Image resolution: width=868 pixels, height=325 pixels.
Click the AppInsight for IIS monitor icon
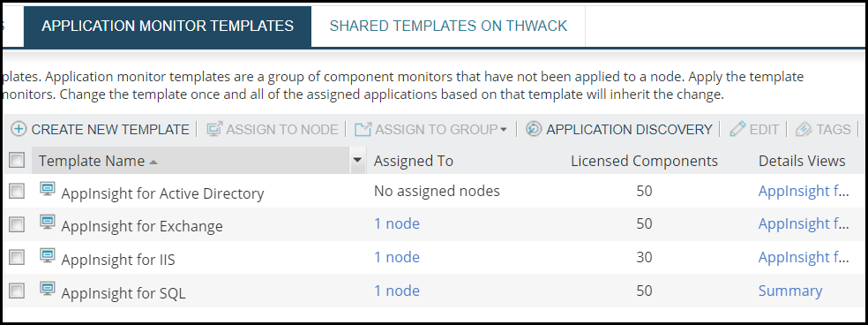tap(49, 256)
